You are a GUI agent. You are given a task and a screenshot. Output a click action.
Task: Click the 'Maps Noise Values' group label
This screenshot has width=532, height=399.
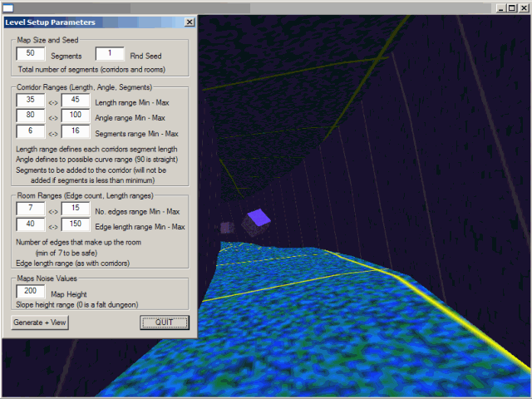[x=47, y=278]
